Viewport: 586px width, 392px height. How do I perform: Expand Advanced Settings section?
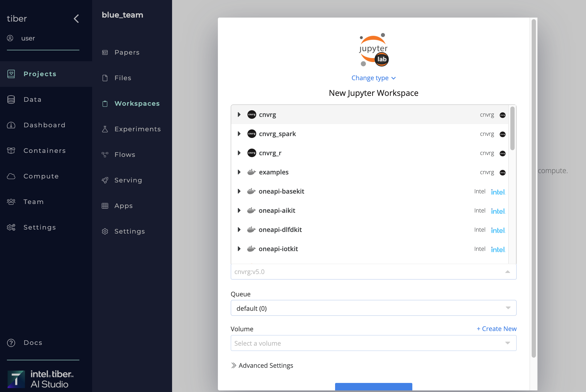[262, 365]
